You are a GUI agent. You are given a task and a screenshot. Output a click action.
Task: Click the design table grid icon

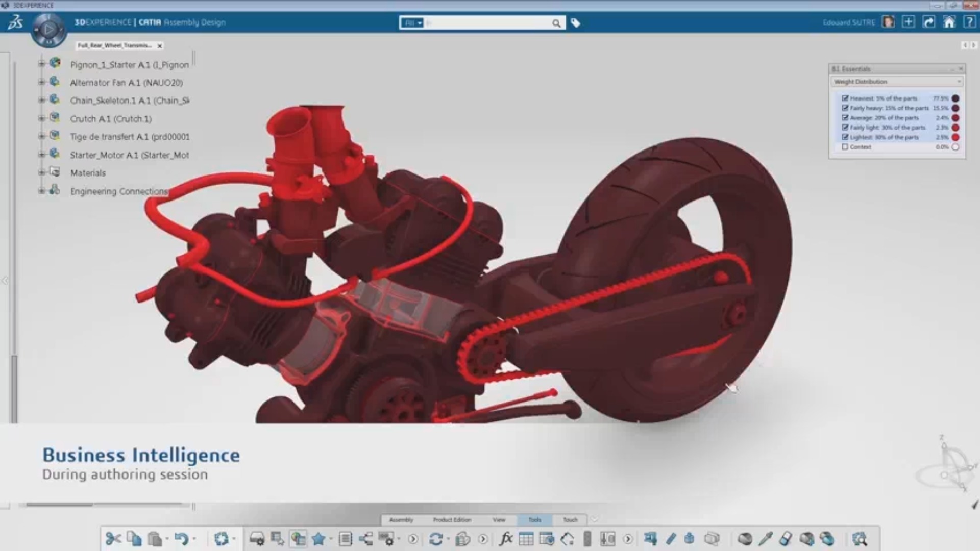[526, 539]
